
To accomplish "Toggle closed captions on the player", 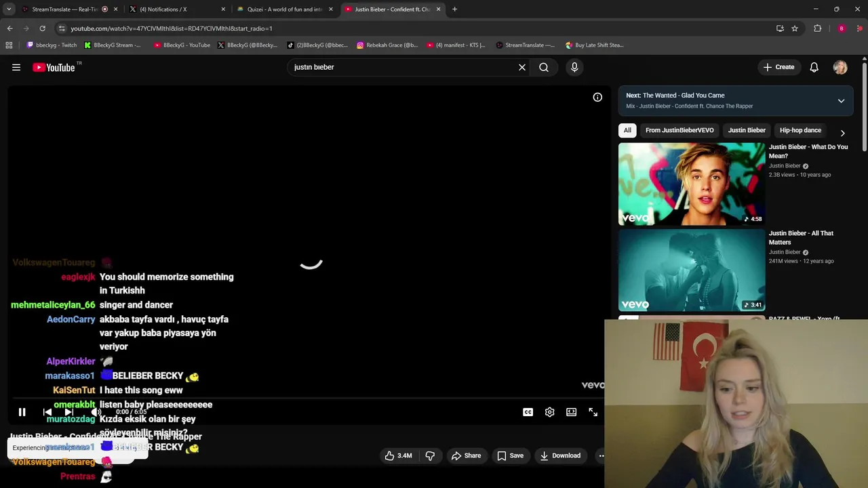I will pos(528,412).
